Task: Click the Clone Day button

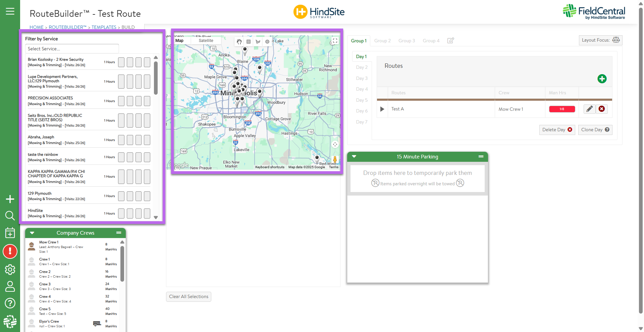Action: (x=595, y=130)
